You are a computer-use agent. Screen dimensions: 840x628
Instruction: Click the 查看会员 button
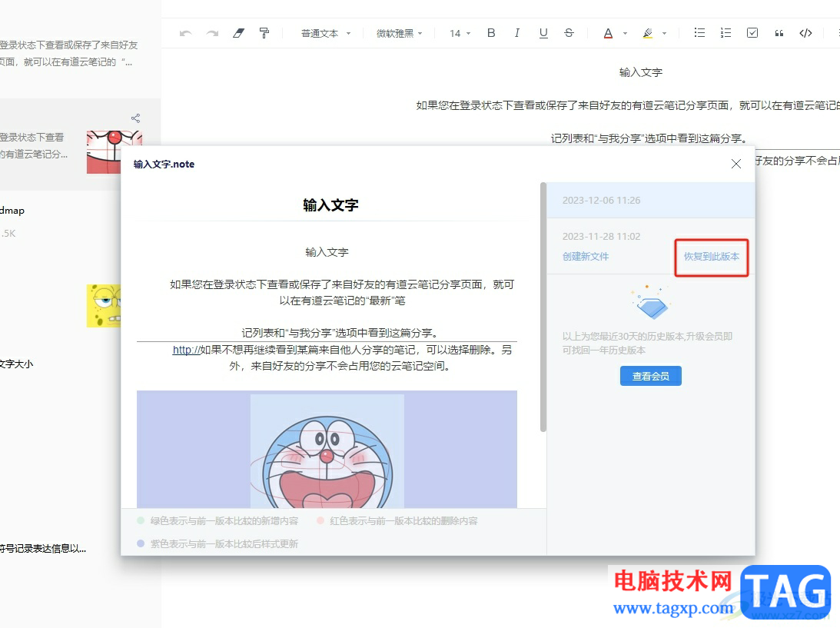click(650, 376)
